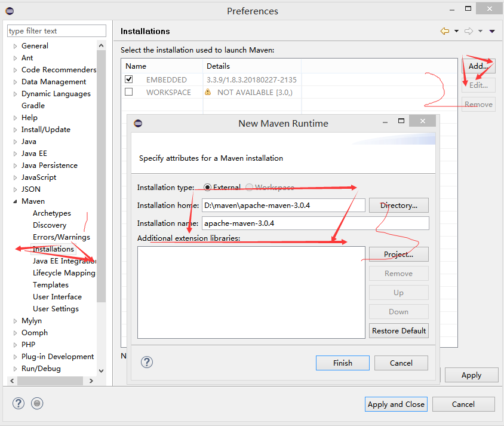Select JavaScript in preferences tree
The height and width of the screenshot is (426, 504).
coord(39,177)
